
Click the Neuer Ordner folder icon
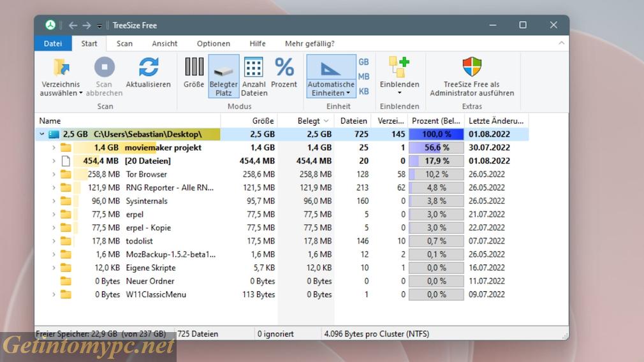(66, 281)
